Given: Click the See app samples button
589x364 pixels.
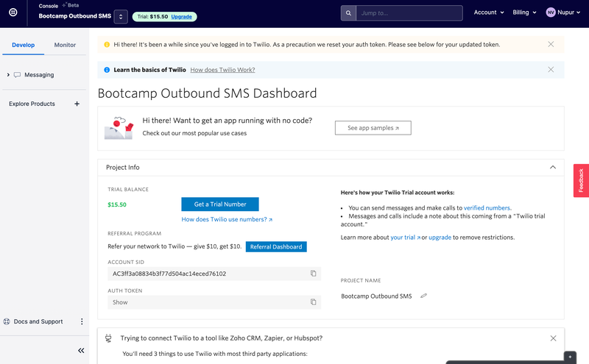Looking at the screenshot, I should tap(373, 128).
